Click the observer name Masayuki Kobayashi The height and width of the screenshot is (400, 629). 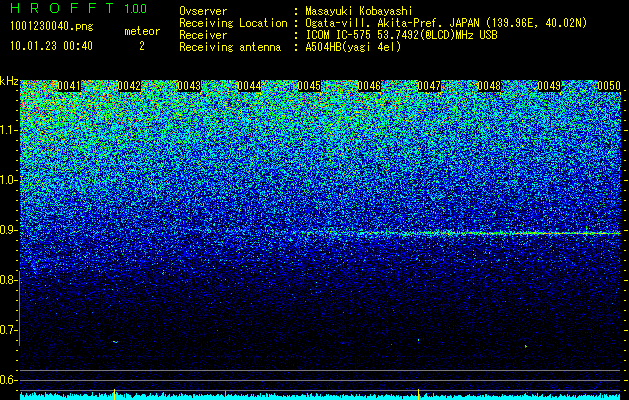click(359, 11)
